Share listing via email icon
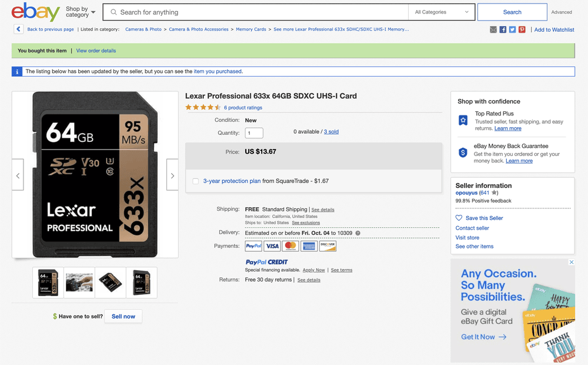 pos(493,29)
